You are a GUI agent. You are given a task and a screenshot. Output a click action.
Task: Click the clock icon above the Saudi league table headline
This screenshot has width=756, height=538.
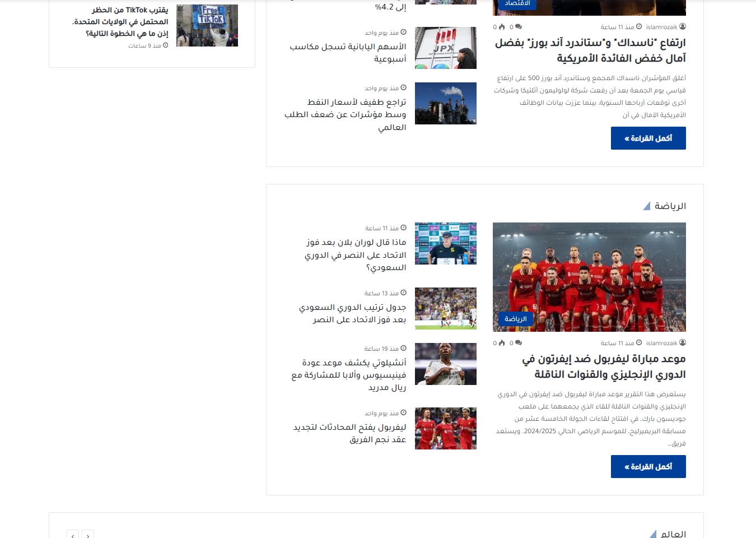coord(403,293)
